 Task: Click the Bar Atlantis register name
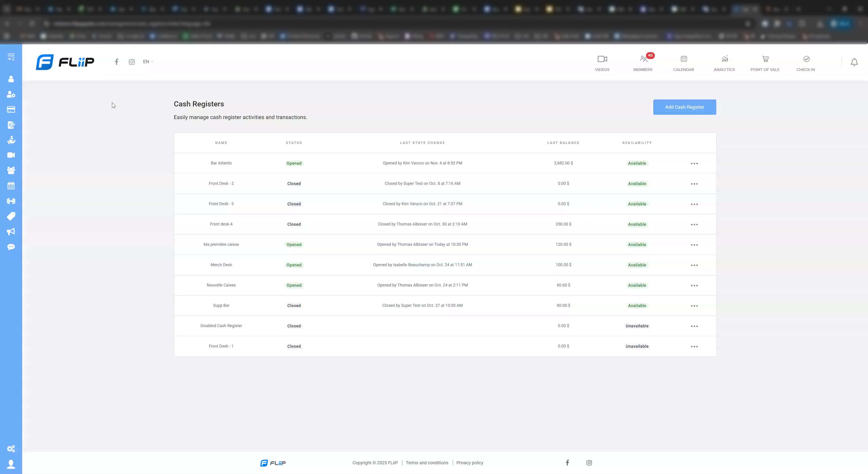click(x=221, y=163)
